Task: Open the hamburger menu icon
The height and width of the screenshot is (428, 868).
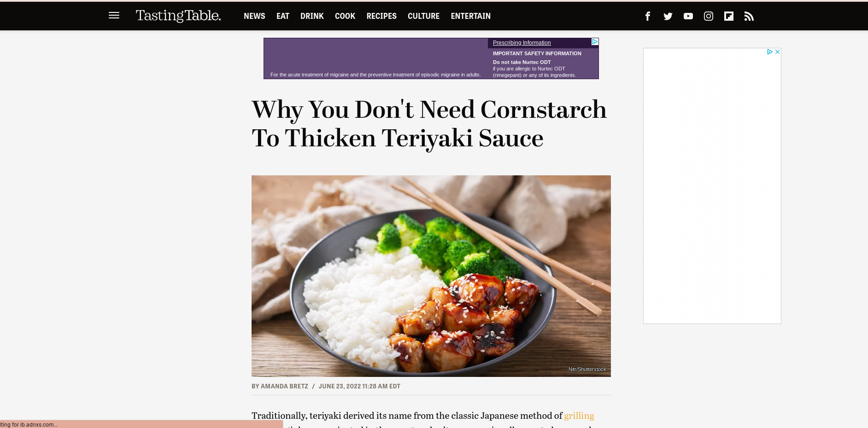Action: (x=114, y=16)
